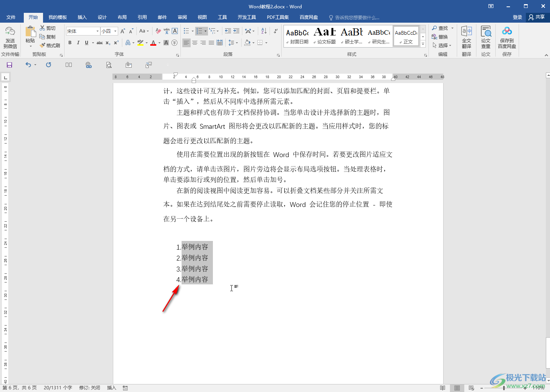Switch to the Design (设计) tab
This screenshot has width=550, height=392.
click(x=102, y=17)
